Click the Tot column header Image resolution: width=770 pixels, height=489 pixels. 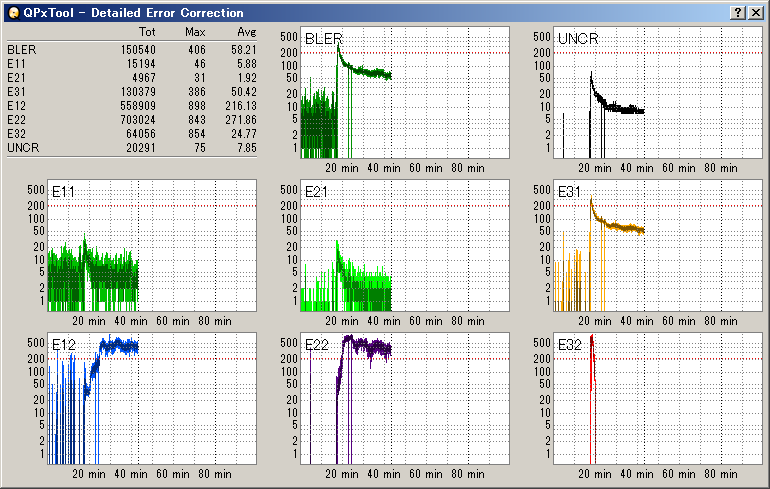click(147, 33)
